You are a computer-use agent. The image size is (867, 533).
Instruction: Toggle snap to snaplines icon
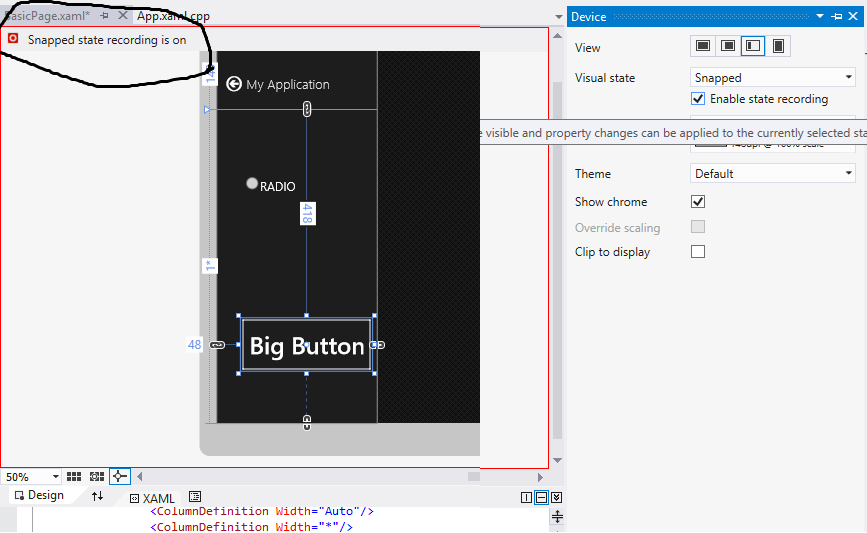119,477
